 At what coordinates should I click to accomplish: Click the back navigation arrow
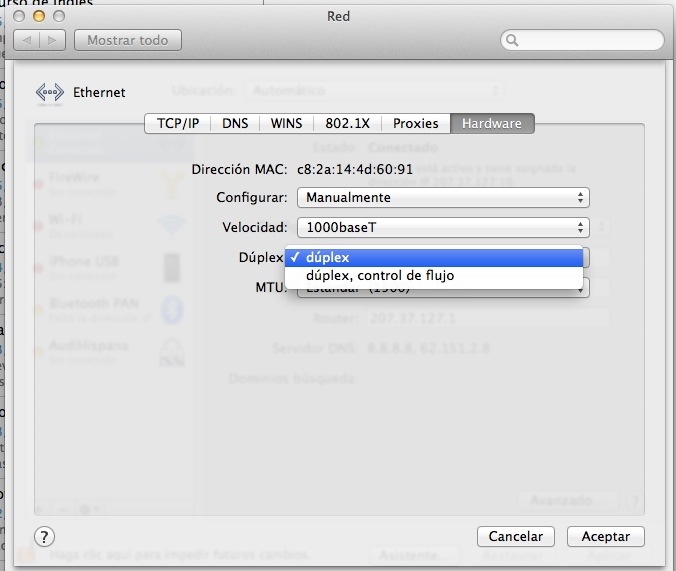pos(27,41)
